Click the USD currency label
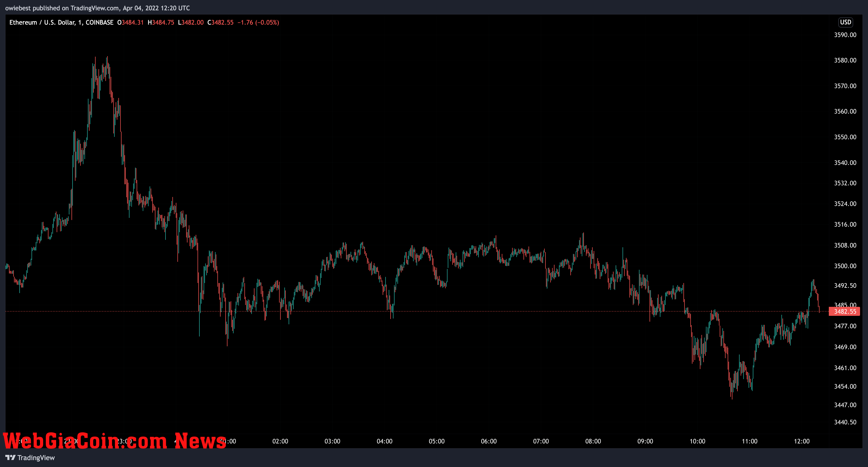Screen dimensions: 868x467 [x=845, y=22]
